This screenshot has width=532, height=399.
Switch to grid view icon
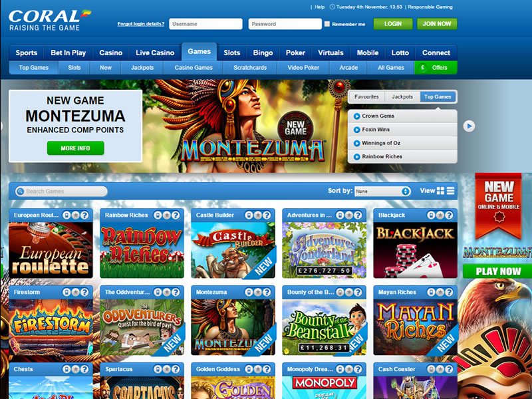pos(440,191)
